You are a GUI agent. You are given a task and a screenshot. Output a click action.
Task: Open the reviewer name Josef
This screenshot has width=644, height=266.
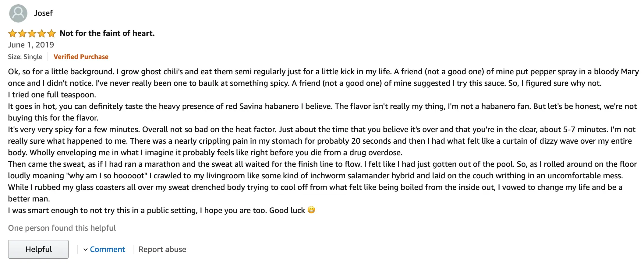(43, 13)
